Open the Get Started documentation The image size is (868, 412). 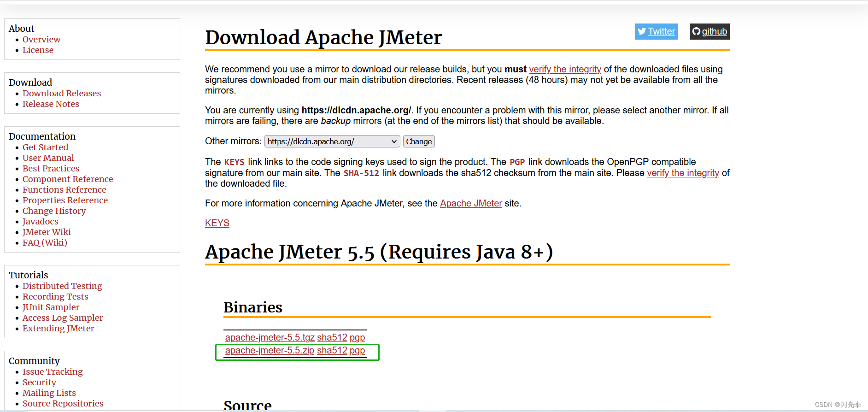coord(45,147)
